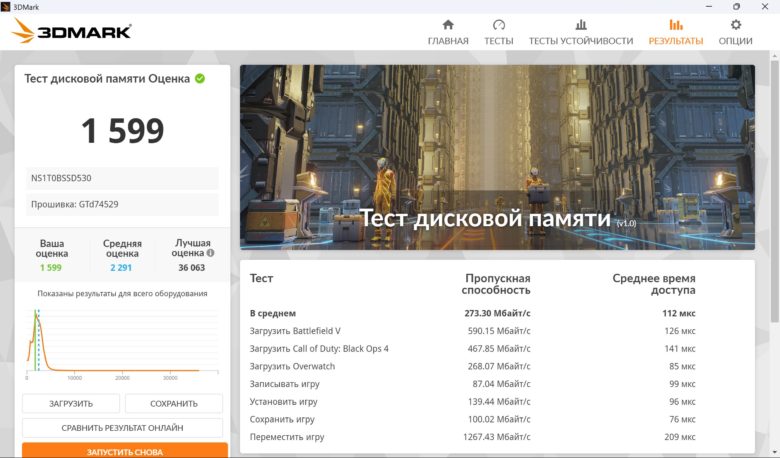
Task: Click the score distribution chart
Action: coord(122,343)
